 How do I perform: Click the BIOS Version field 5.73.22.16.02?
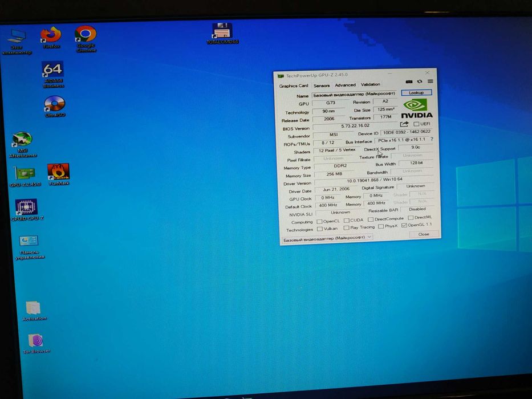tap(355, 126)
